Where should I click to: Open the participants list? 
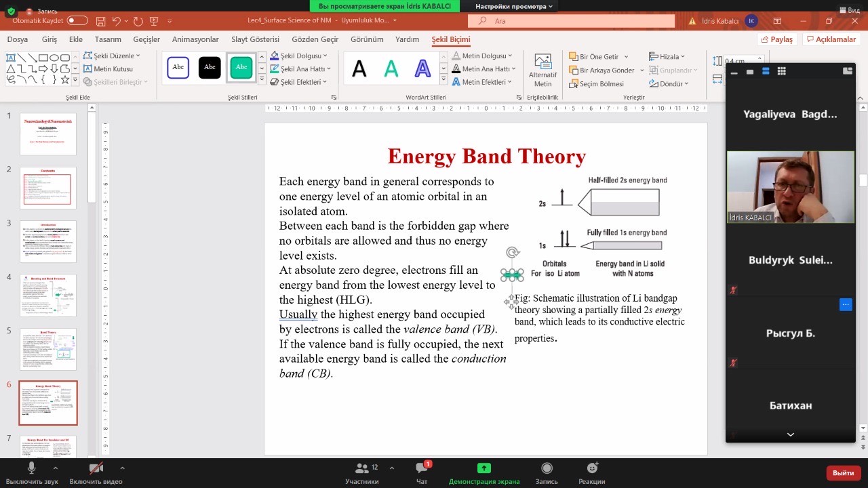(362, 468)
